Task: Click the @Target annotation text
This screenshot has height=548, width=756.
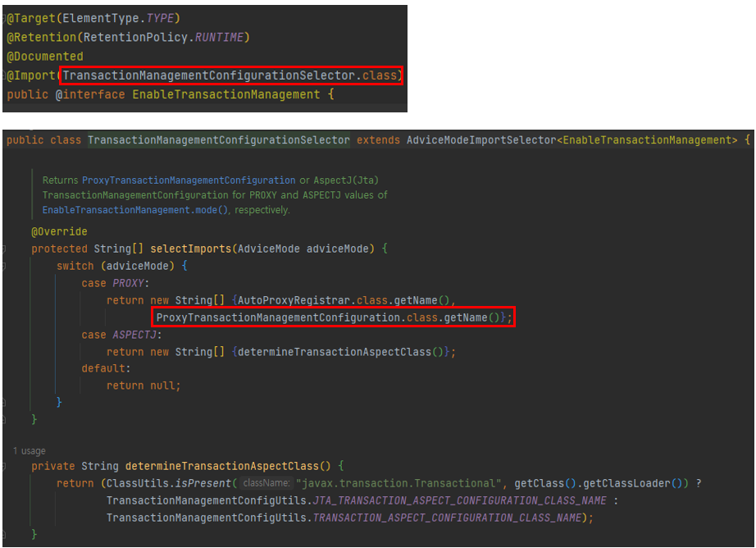Action: pos(31,18)
